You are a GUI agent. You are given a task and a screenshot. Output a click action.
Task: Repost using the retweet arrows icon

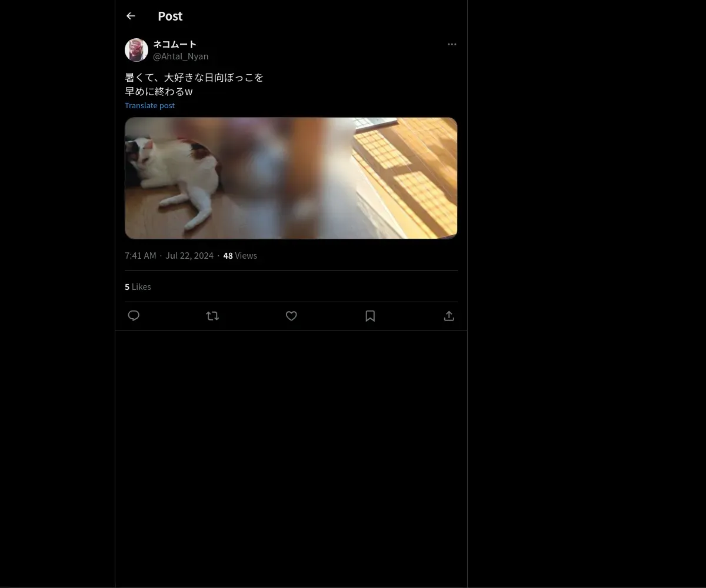tap(212, 316)
